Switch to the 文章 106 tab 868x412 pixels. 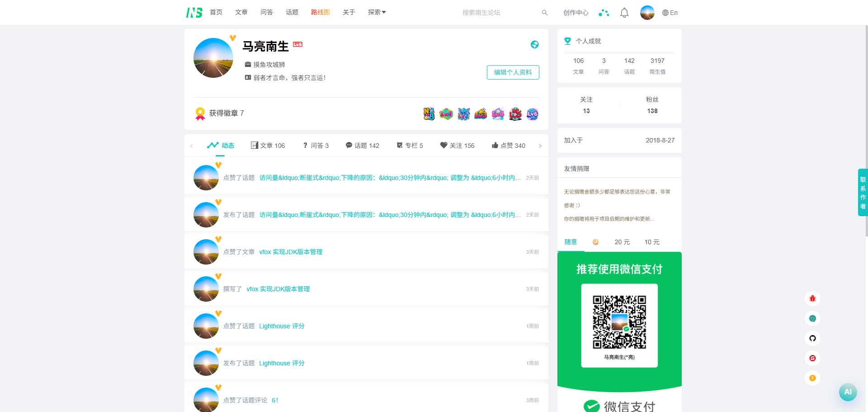click(268, 146)
